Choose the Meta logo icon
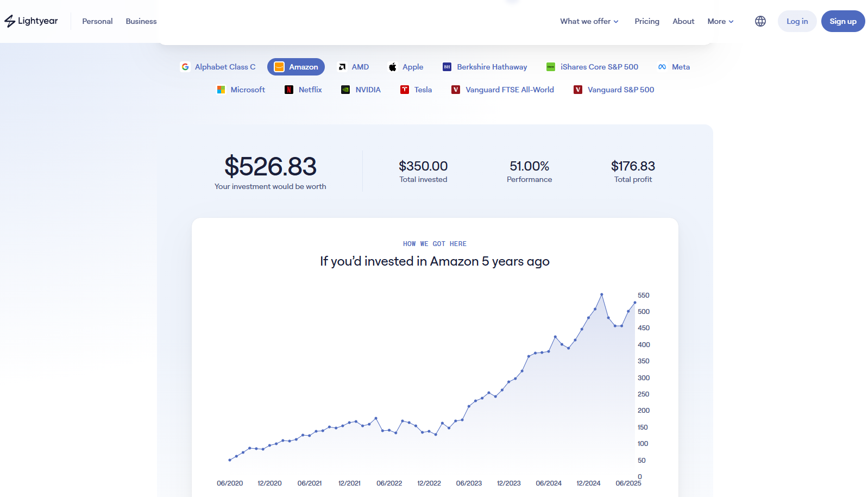This screenshot has width=868, height=497. pos(662,67)
